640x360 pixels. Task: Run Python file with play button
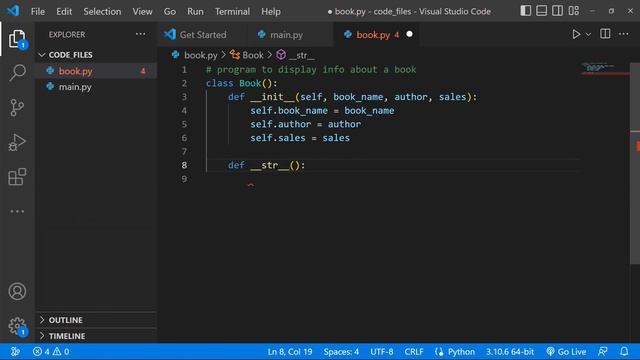tap(576, 34)
